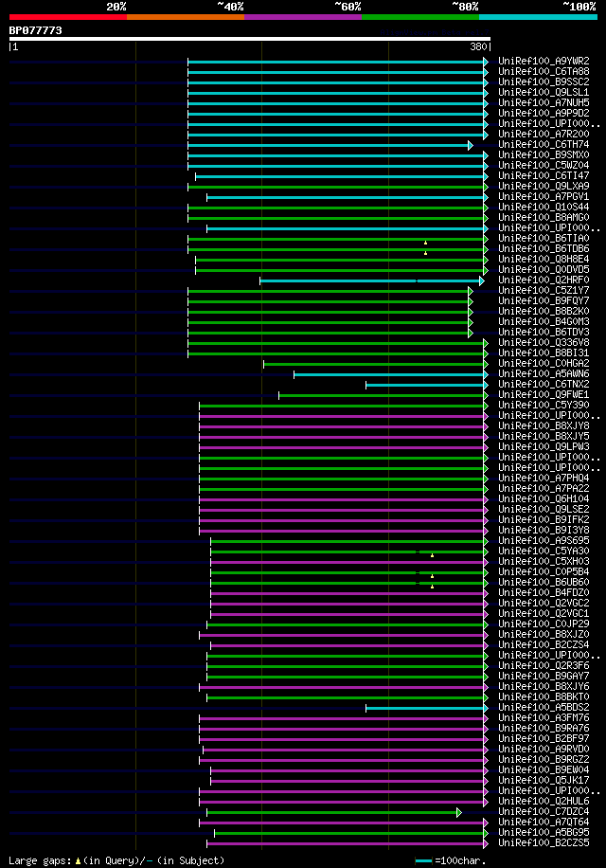Screen dimensions: 606x868
Task: Select the UniRef100_Q5JK17 label
Action: [544, 781]
